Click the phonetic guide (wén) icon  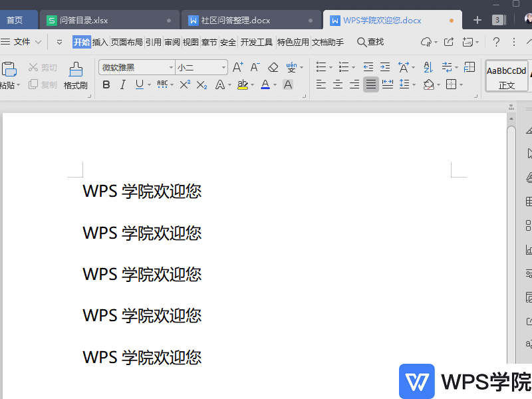pyautogui.click(x=291, y=67)
